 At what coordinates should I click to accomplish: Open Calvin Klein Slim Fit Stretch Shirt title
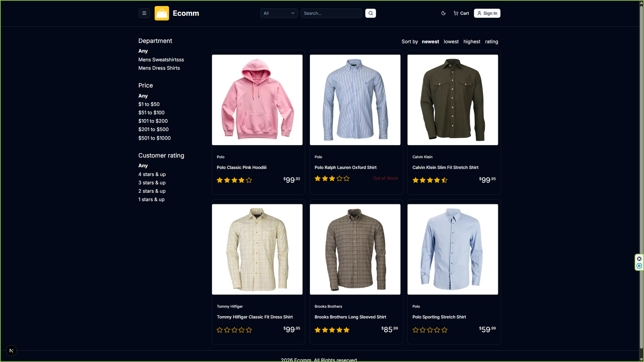click(445, 167)
